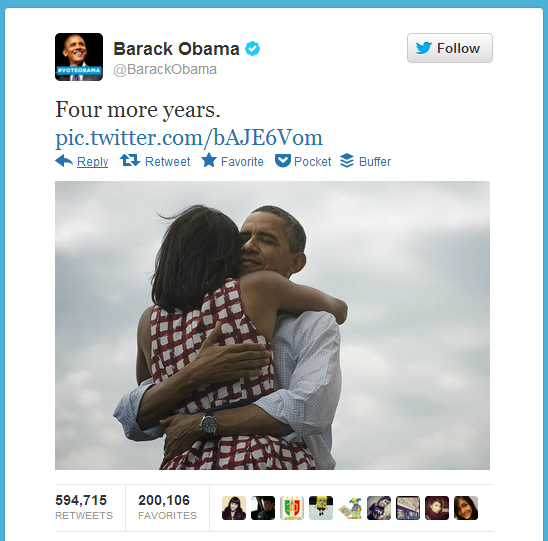Click the Pocket save icon

pyautogui.click(x=283, y=161)
